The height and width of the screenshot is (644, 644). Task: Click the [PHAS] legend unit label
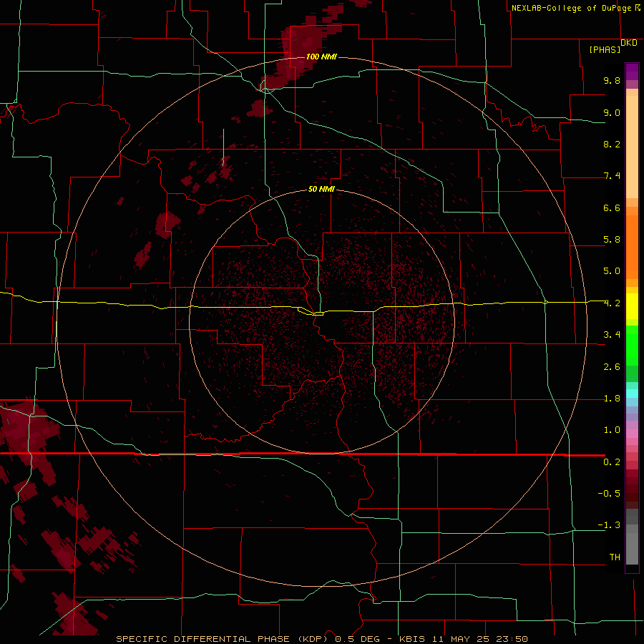point(605,49)
